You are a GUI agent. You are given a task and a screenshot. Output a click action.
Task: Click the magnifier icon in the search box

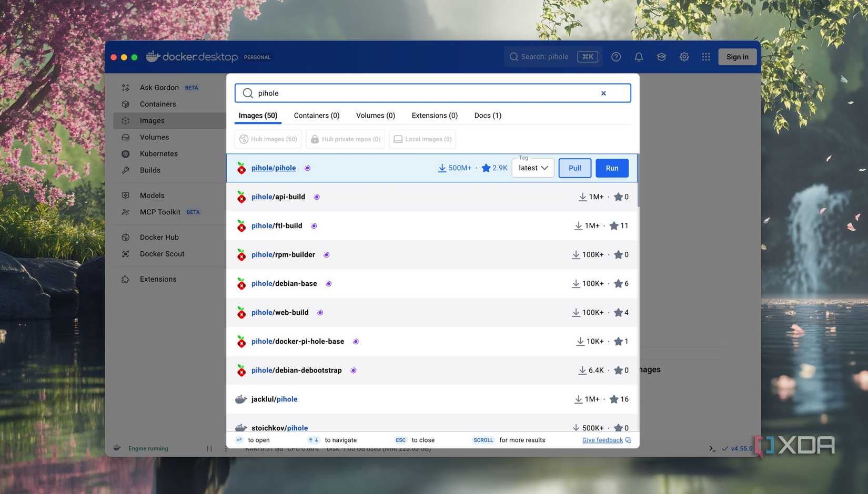(248, 93)
